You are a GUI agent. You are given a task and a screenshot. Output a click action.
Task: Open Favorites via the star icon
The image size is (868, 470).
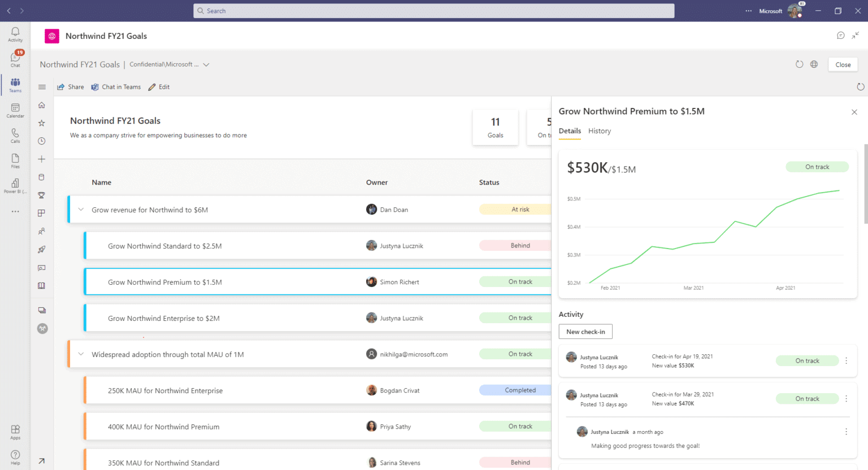pos(41,123)
